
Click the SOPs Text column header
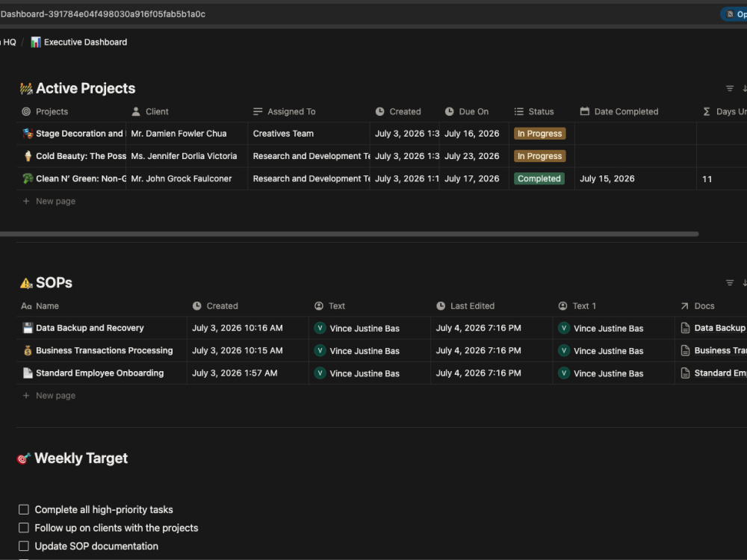329,305
